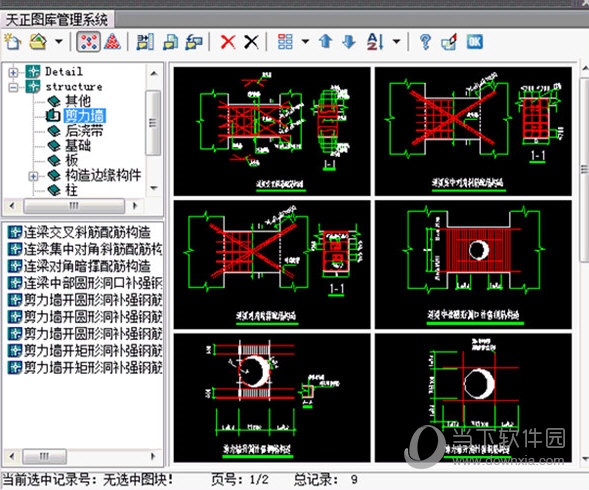This screenshot has height=490, width=589.
Task: Select the 柱 category
Action: (x=72, y=190)
